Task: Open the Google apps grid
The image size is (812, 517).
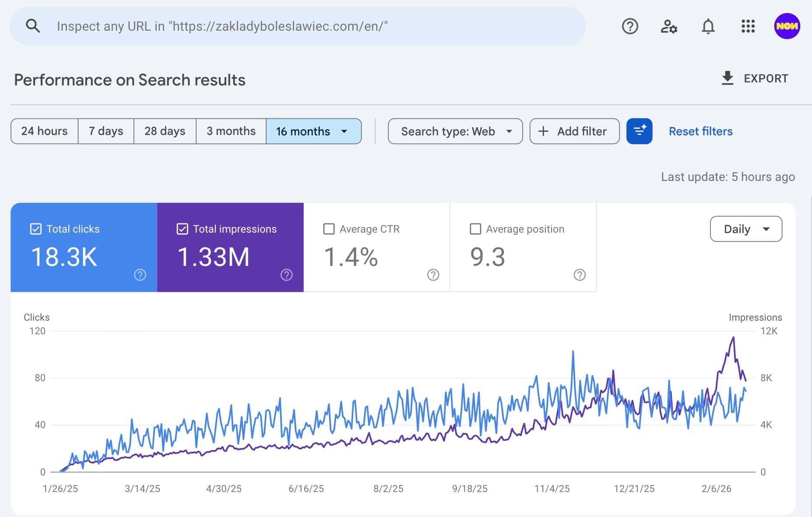Action: click(748, 26)
